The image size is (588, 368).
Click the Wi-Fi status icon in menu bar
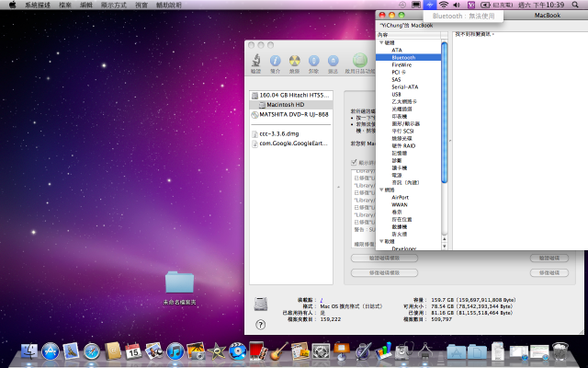coord(444,5)
